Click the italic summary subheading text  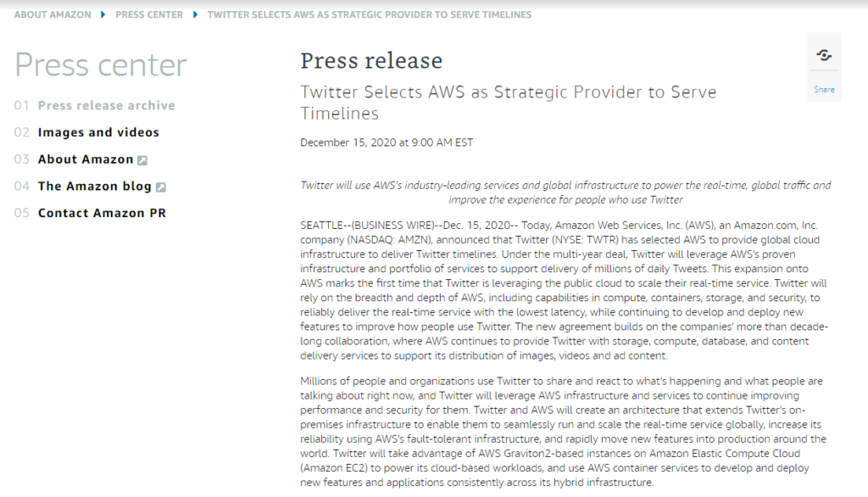coord(565,193)
